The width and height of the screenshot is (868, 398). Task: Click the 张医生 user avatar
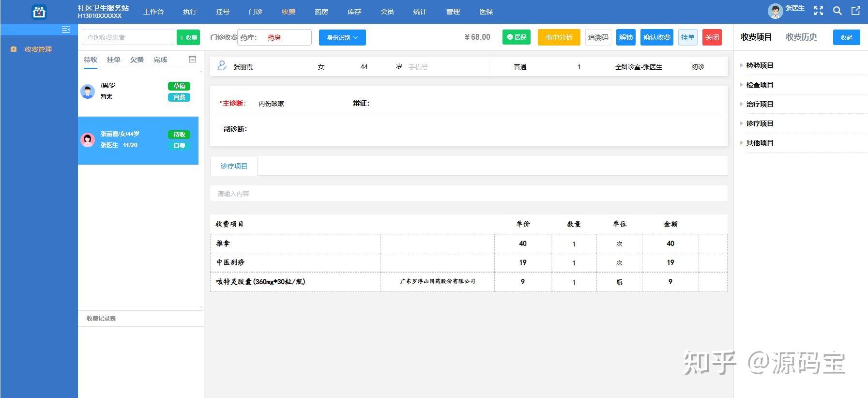tap(775, 11)
